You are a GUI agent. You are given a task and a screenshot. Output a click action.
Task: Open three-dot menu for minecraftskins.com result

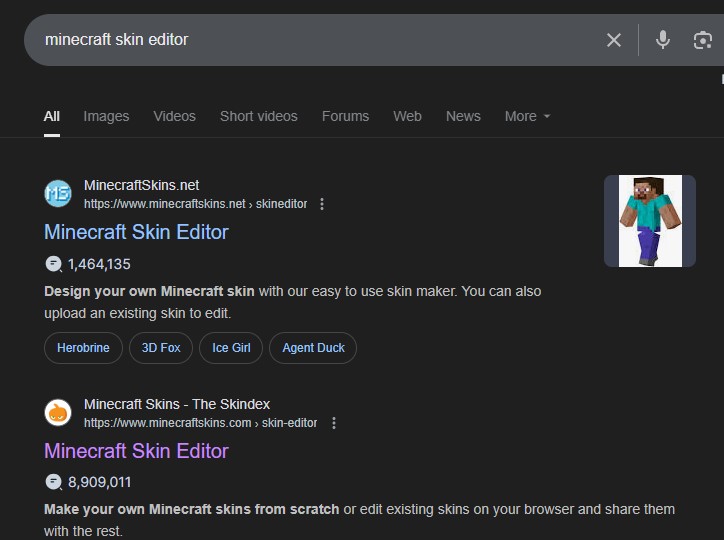click(x=334, y=423)
